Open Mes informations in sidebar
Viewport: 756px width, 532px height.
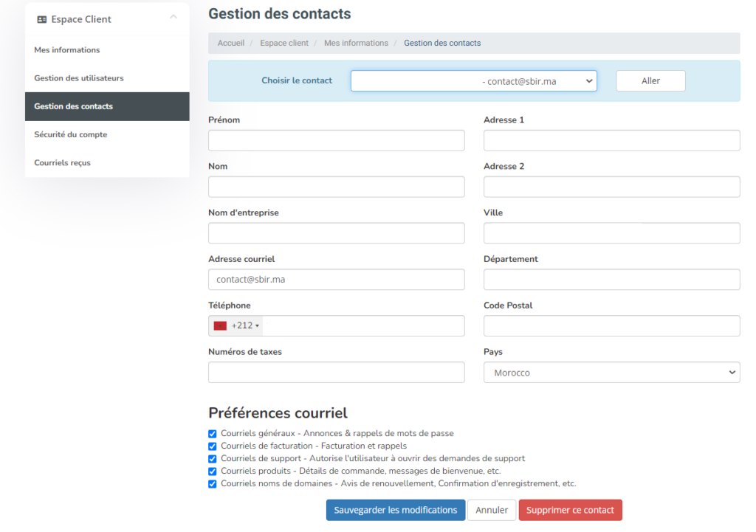67,50
